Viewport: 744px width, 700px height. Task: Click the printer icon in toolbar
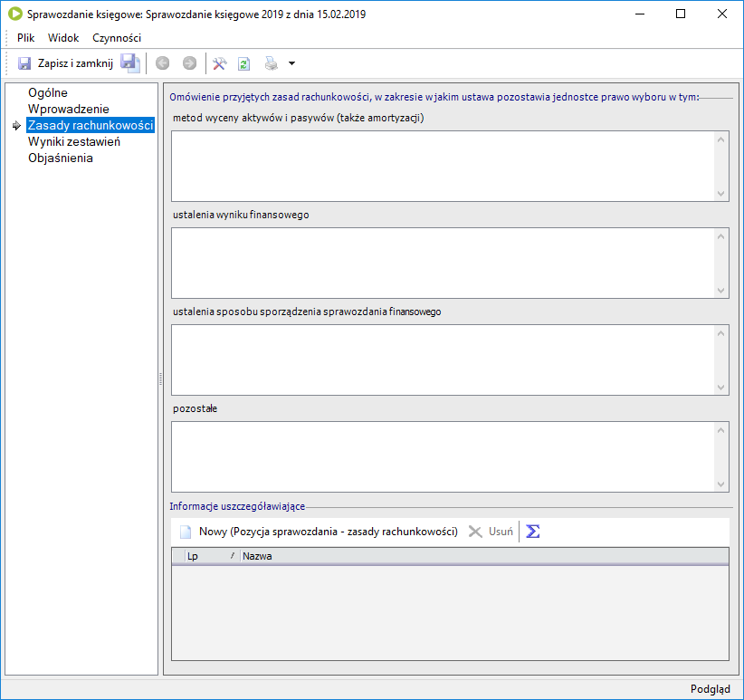(x=271, y=63)
